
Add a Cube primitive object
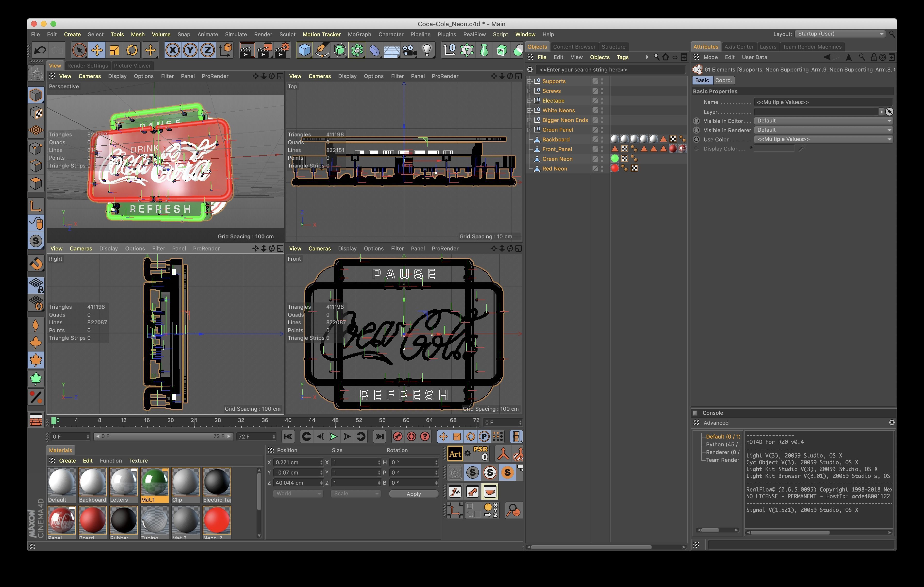304,50
